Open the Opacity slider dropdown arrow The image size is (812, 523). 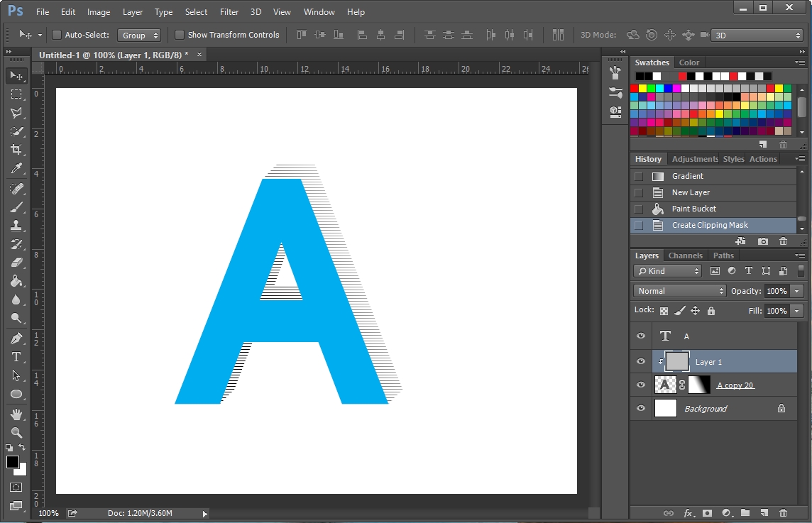[798, 291]
